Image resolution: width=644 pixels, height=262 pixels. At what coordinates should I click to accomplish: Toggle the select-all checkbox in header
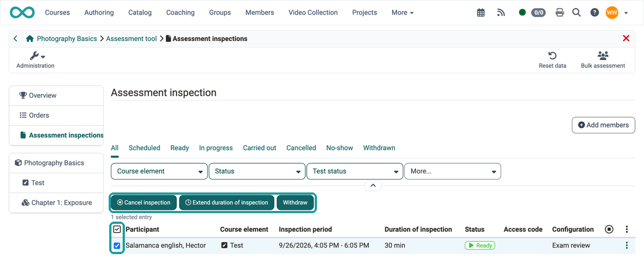click(117, 229)
